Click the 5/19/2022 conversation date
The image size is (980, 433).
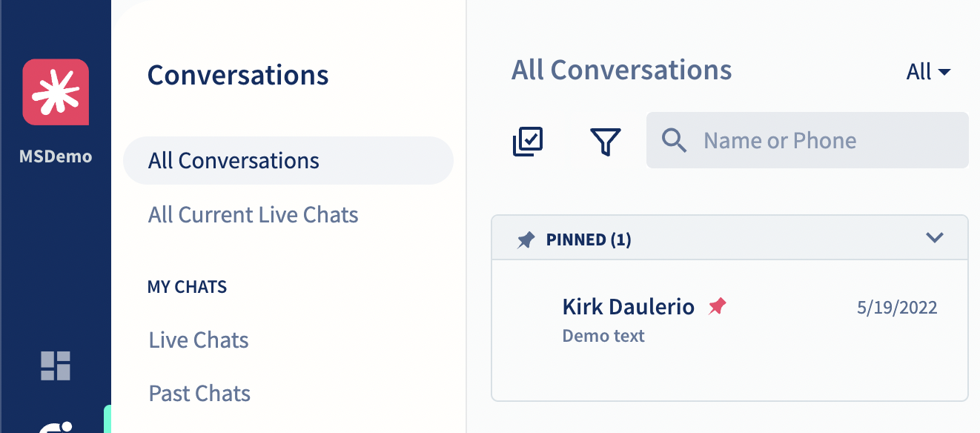897,308
